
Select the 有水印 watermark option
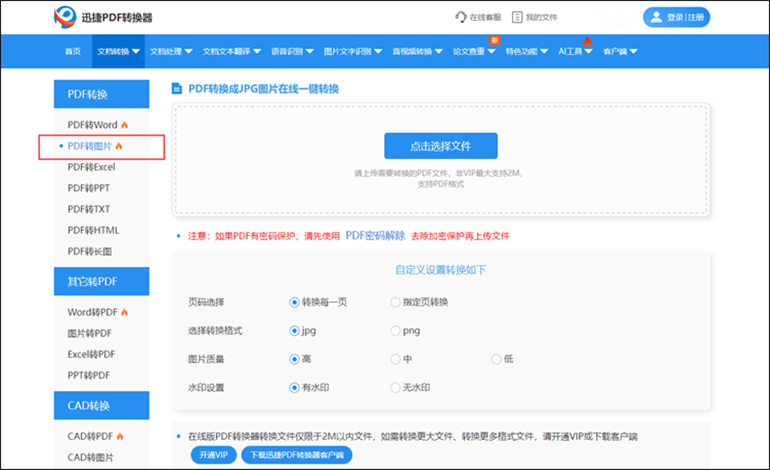[294, 387]
